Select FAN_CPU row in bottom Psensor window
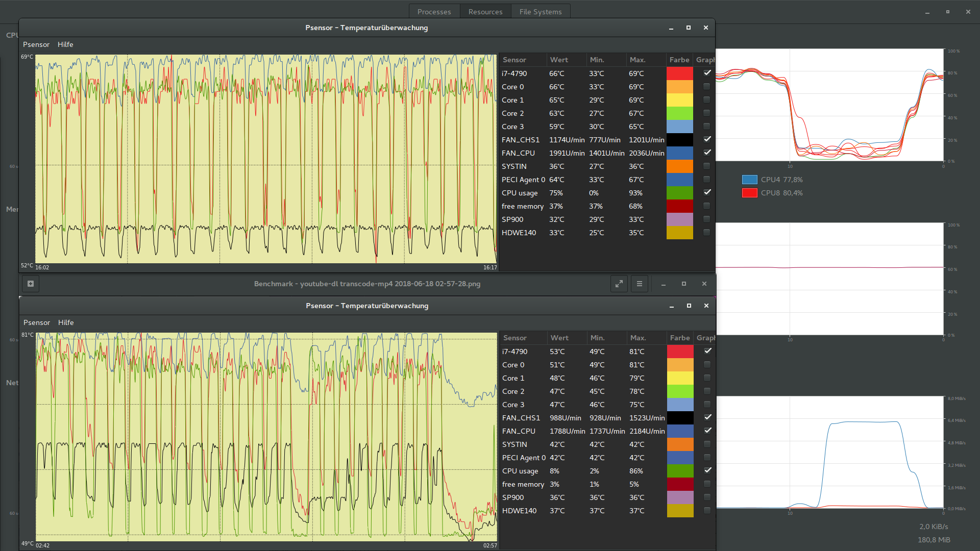980x551 pixels. 607,431
